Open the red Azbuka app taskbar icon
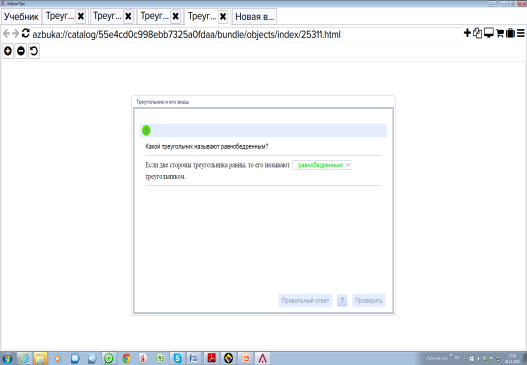Image resolution: width=527 pixels, height=365 pixels. point(262,359)
